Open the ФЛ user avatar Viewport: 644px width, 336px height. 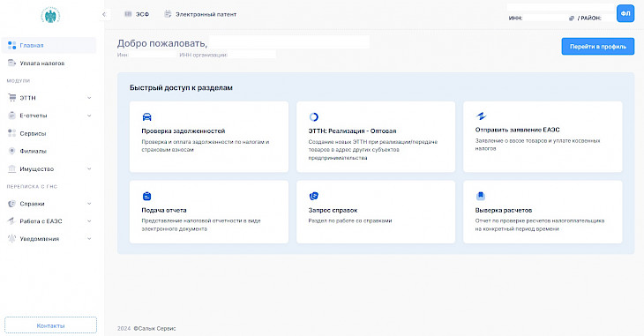(625, 13)
